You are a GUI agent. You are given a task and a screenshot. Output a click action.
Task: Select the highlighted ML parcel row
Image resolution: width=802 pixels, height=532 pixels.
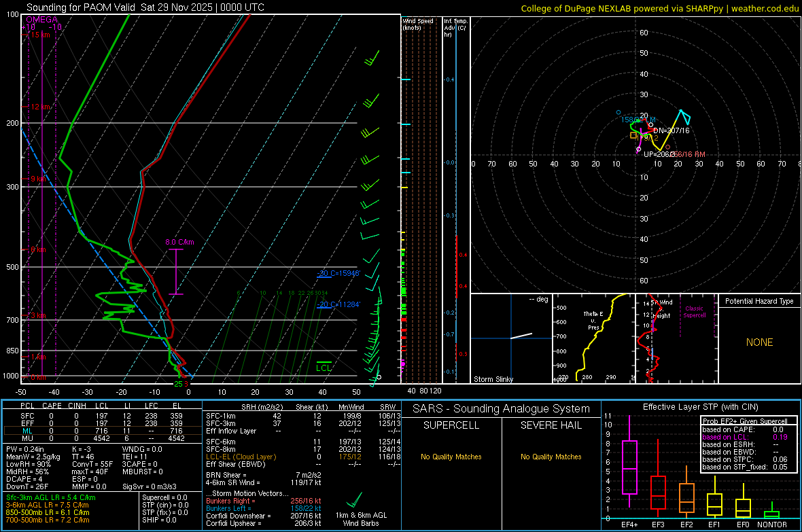(x=102, y=431)
